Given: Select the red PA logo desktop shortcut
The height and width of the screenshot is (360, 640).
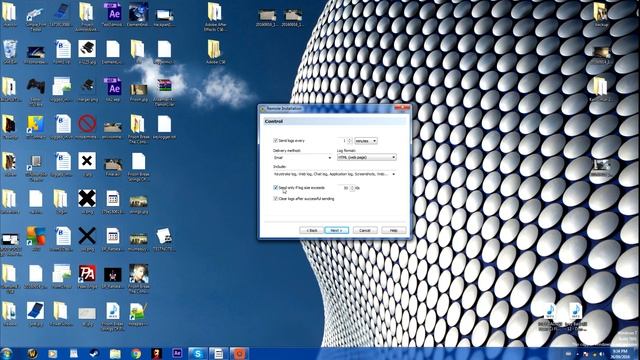Looking at the screenshot, I should [87, 277].
